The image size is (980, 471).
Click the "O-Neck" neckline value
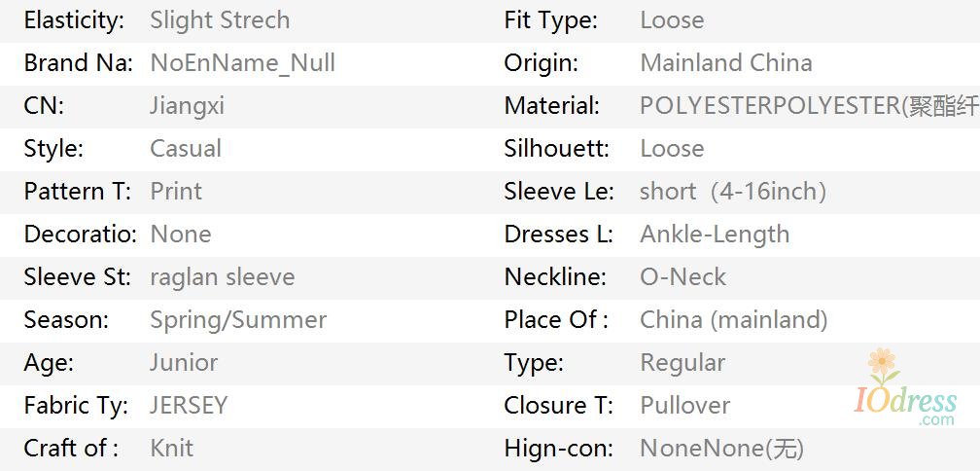point(682,277)
